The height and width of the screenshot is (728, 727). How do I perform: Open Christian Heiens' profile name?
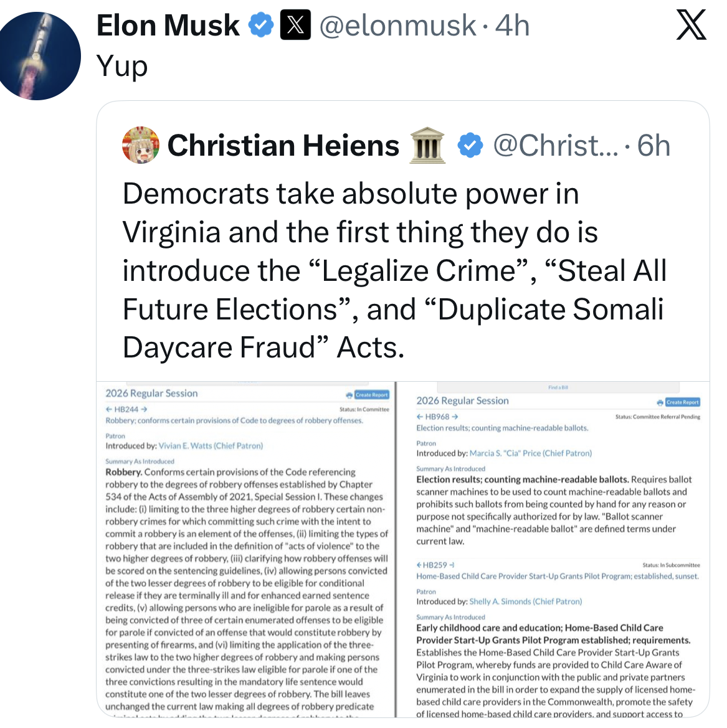[283, 145]
